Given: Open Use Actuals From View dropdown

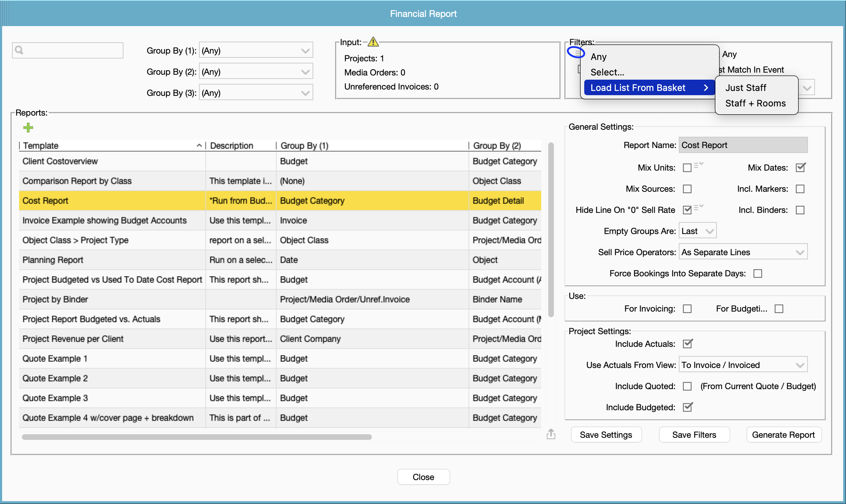Looking at the screenshot, I should (x=743, y=365).
